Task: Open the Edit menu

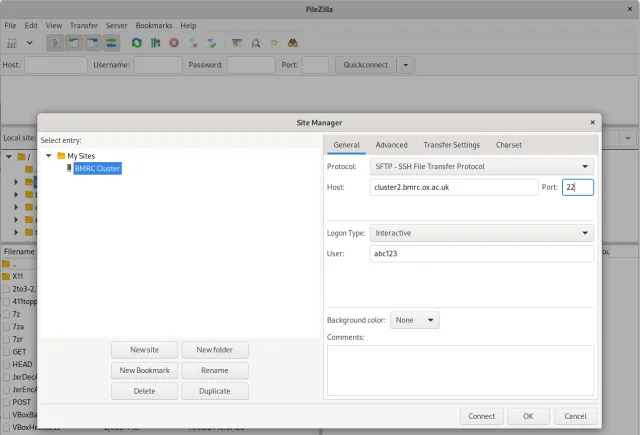Action: [x=31, y=25]
